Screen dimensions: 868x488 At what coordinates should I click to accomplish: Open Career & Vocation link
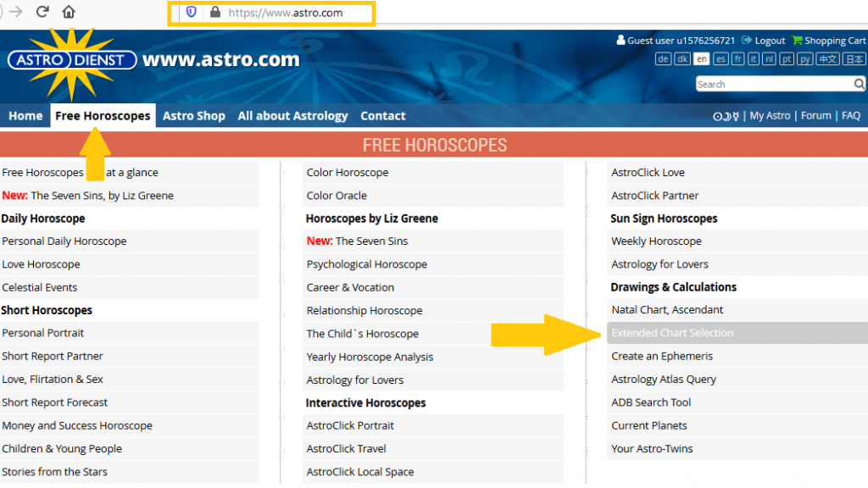[x=433, y=288]
